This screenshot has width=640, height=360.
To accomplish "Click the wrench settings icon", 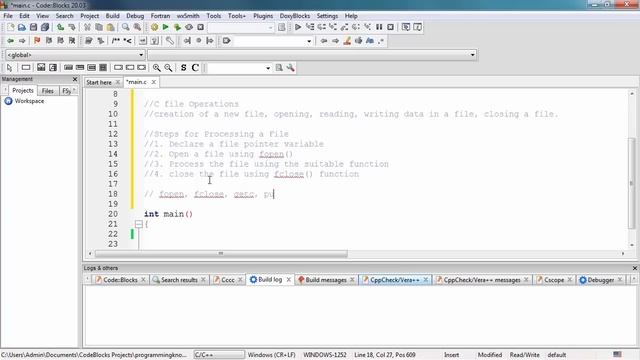I will pos(291,68).
